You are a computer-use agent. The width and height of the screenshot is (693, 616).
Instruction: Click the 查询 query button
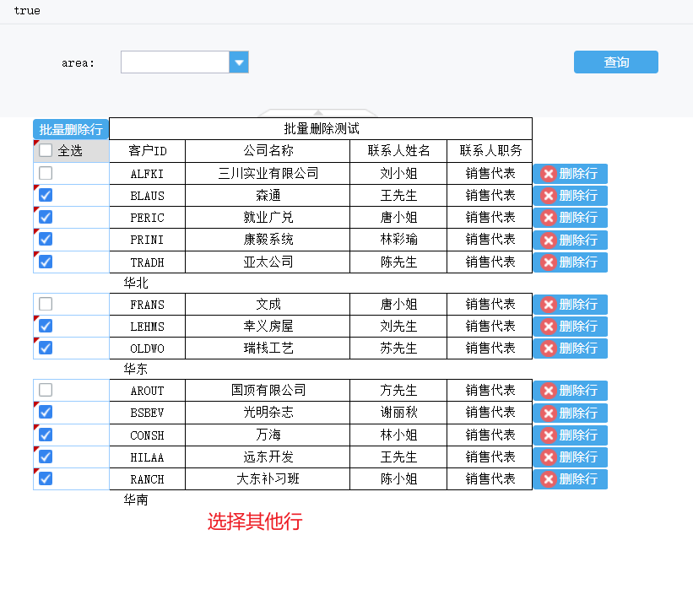click(x=616, y=62)
